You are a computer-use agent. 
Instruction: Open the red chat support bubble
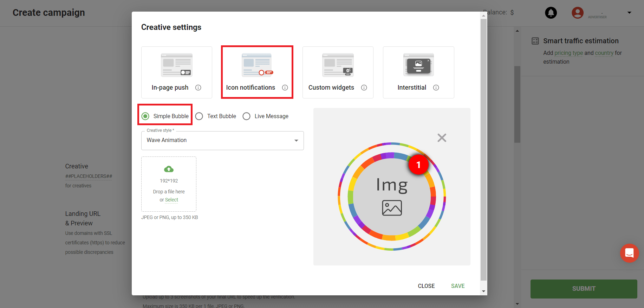point(629,253)
